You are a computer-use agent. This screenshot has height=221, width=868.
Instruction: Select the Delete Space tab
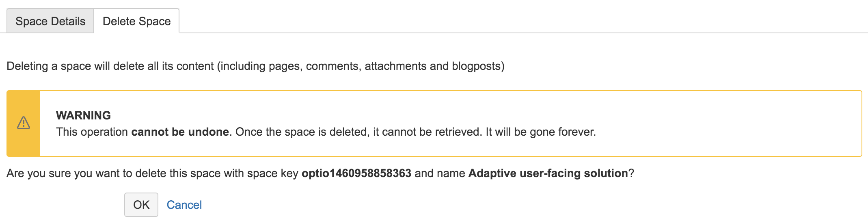[x=136, y=21]
